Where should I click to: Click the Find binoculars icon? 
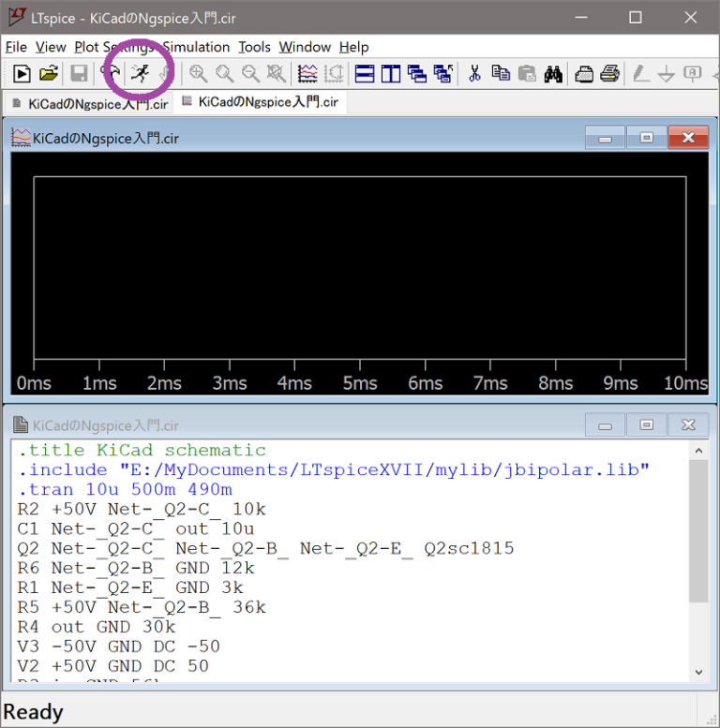[553, 74]
